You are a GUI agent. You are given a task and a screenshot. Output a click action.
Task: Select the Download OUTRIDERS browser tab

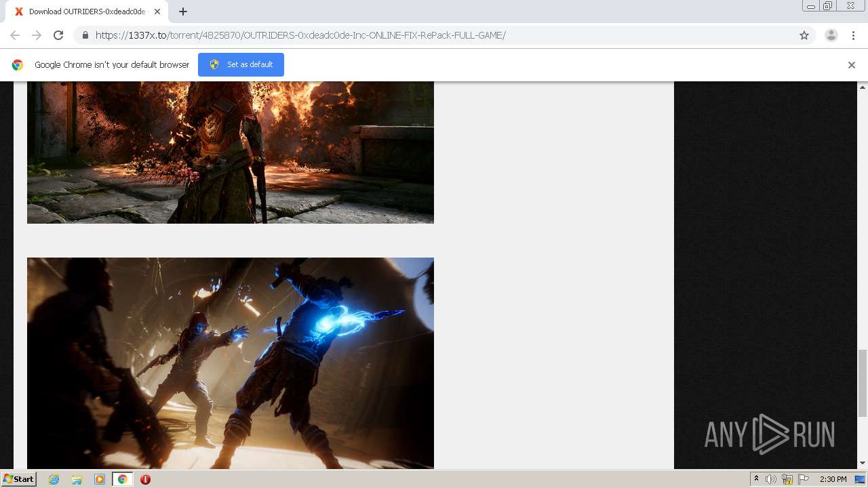tap(85, 12)
